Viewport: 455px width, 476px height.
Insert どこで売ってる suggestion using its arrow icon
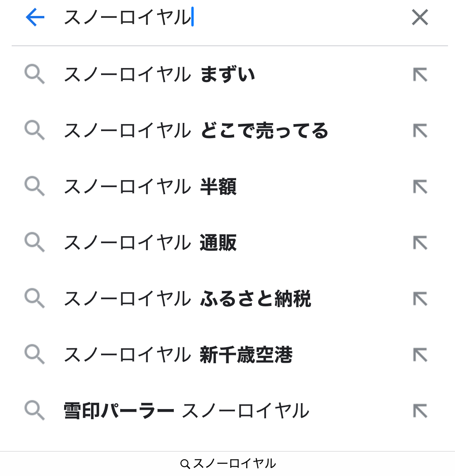420,130
